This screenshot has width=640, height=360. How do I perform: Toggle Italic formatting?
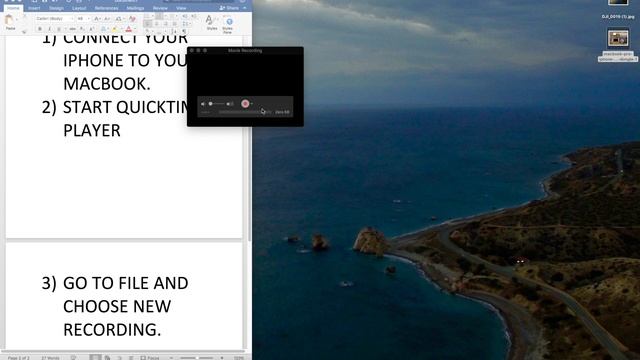(x=49, y=29)
